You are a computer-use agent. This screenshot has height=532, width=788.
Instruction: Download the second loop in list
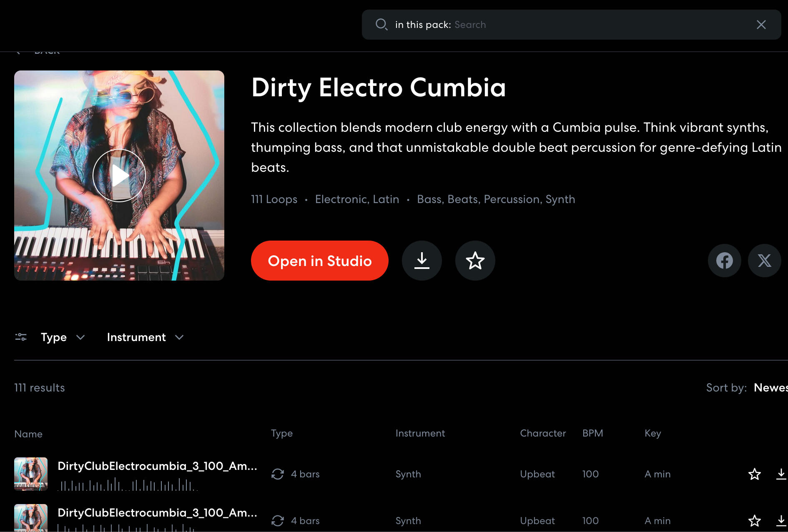(x=781, y=521)
